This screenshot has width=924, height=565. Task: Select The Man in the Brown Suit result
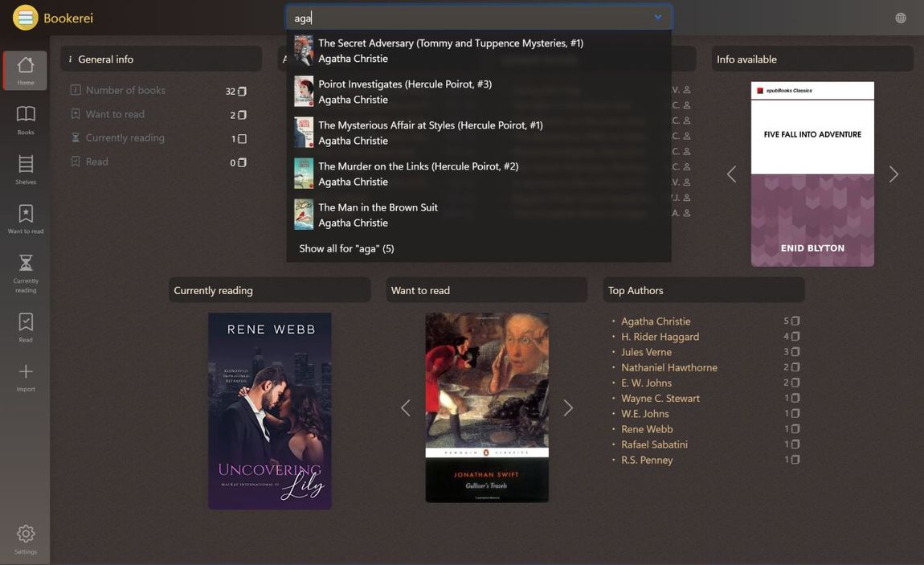pyautogui.click(x=479, y=215)
